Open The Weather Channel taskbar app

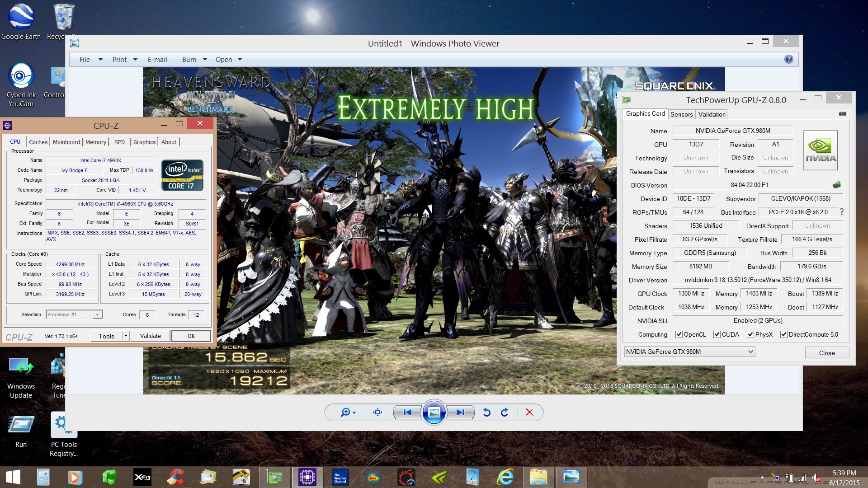pyautogui.click(x=340, y=477)
